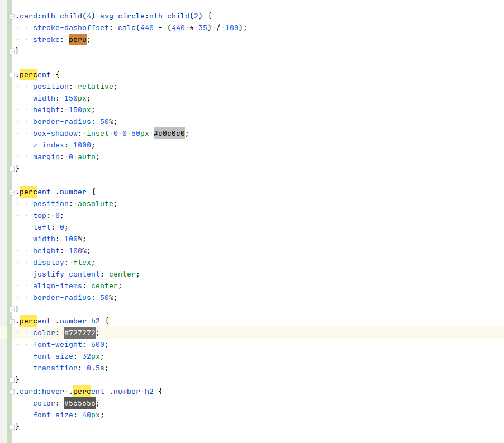Viewport: 504px width, 443px height.
Task: Click .card:hover in selector
Action: point(40,392)
